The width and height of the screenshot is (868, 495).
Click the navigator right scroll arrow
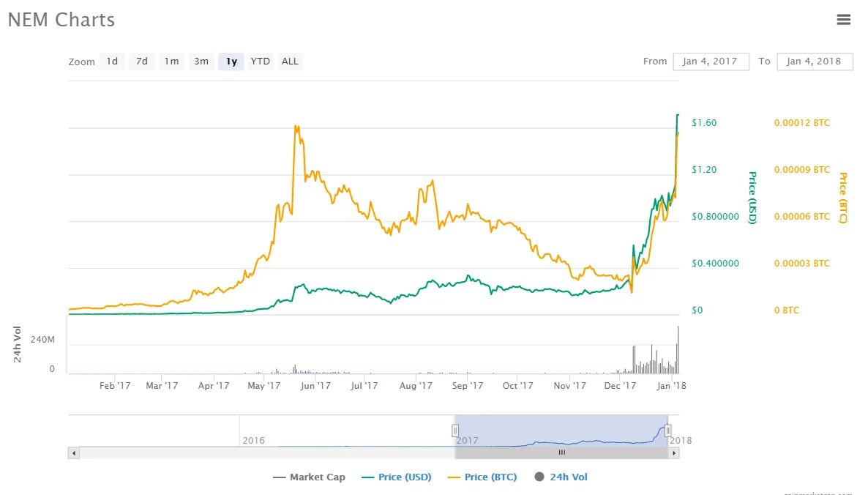pos(674,453)
